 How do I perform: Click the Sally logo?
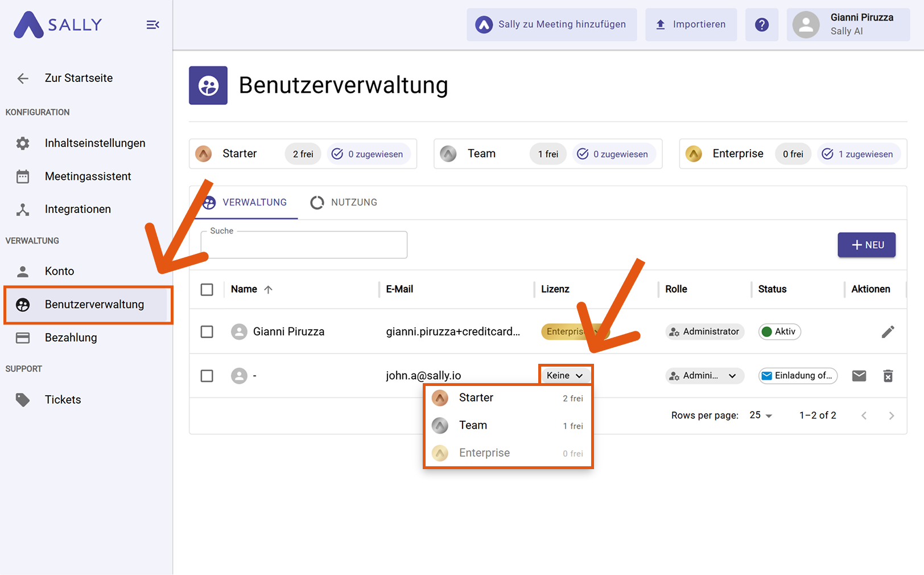coord(58,25)
